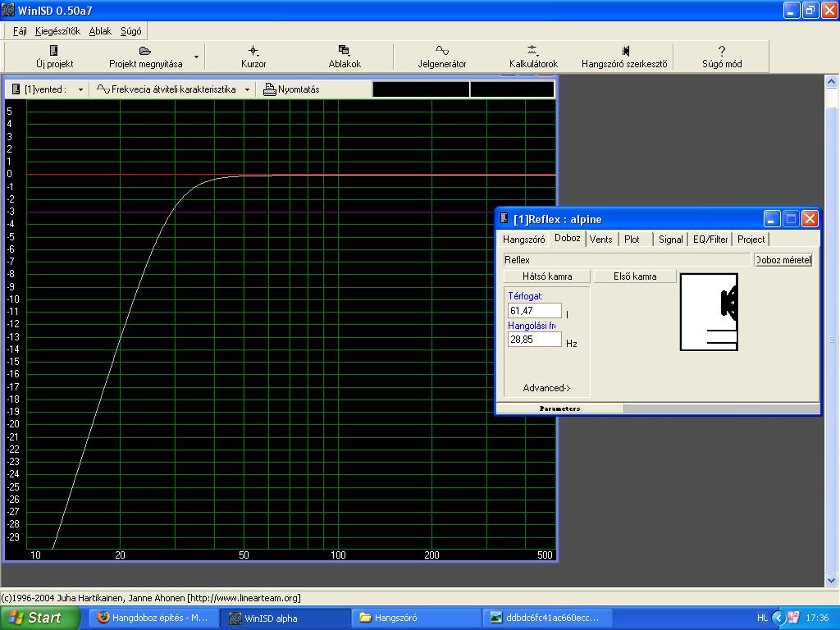Open the Windows Start button
The height and width of the screenshot is (630, 840).
tap(39, 618)
